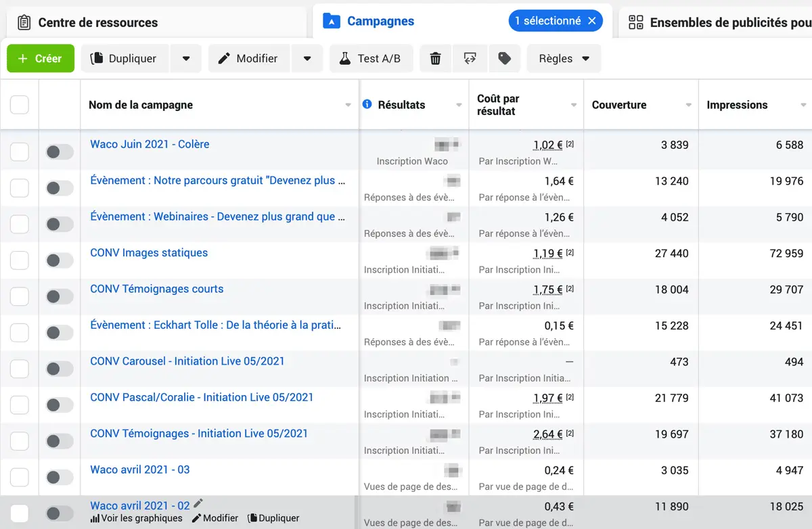
Task: Expand the Modifier dropdown arrow
Action: coord(307,59)
